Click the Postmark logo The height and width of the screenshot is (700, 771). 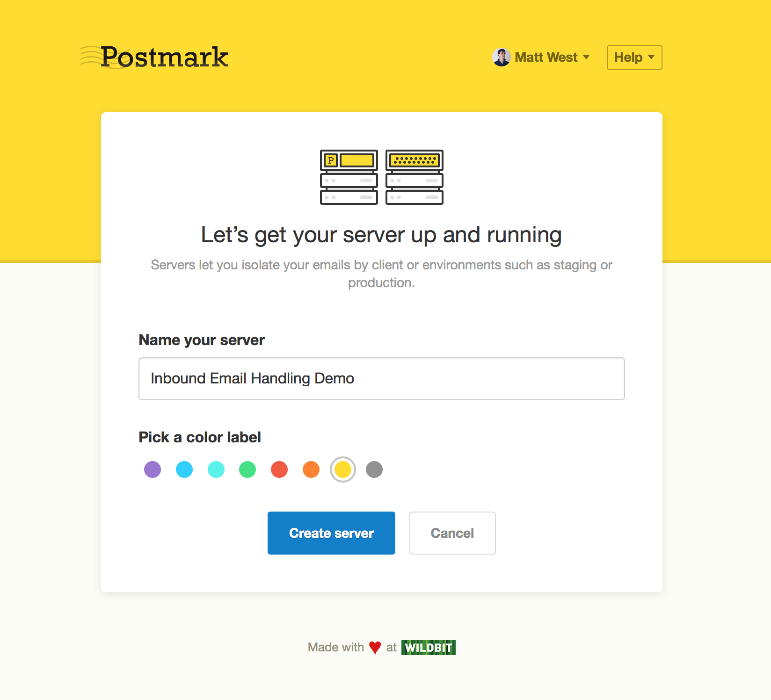point(155,58)
